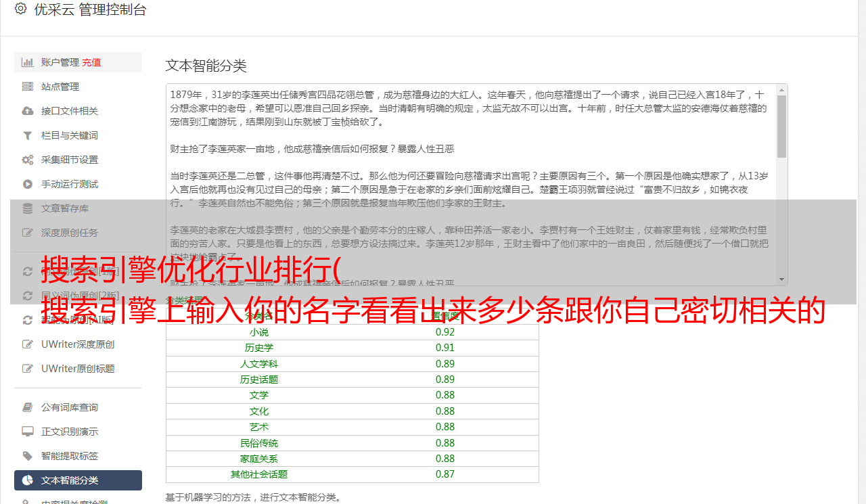
Task: Open UWriter原创标题 in the sidebar
Action: click(x=78, y=369)
